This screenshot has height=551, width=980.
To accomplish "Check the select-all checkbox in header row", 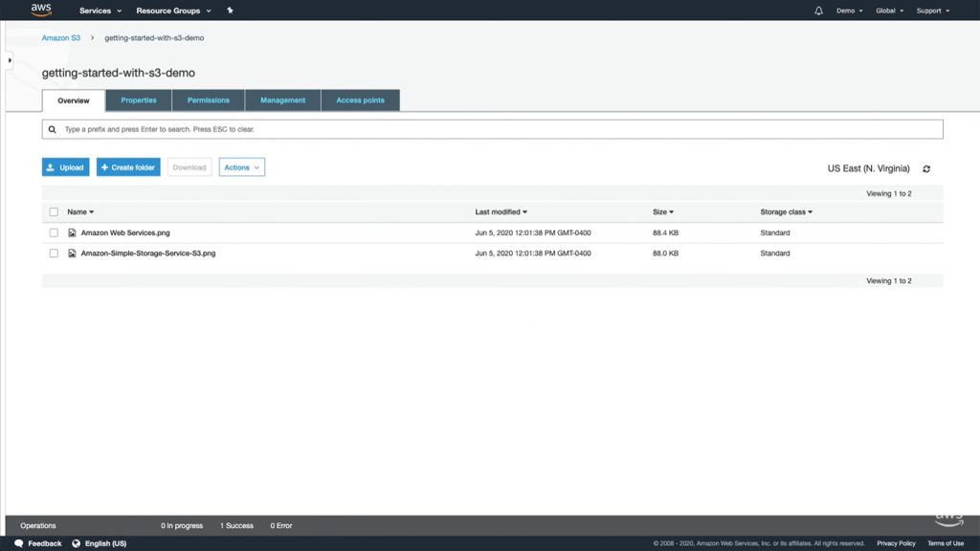I will coord(52,211).
